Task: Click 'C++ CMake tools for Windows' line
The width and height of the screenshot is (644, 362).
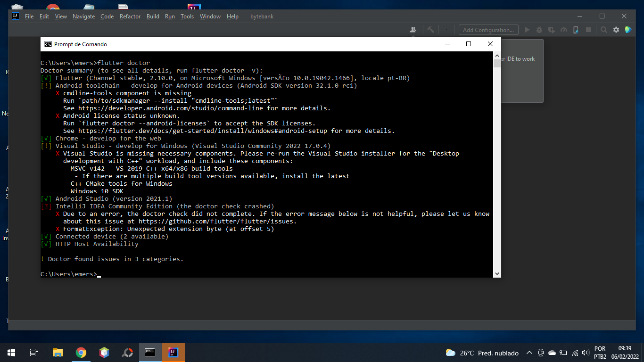Action: coord(122,183)
